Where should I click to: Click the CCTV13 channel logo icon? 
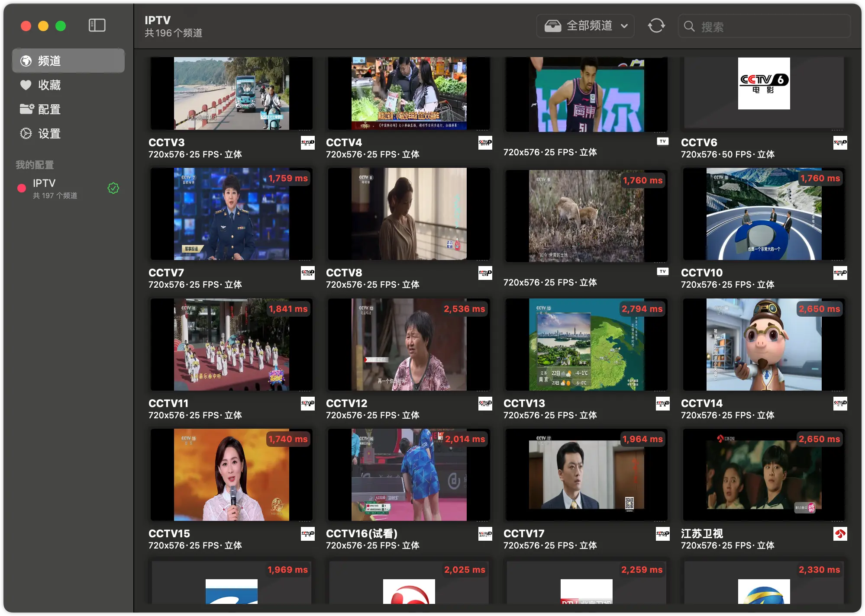pyautogui.click(x=663, y=404)
